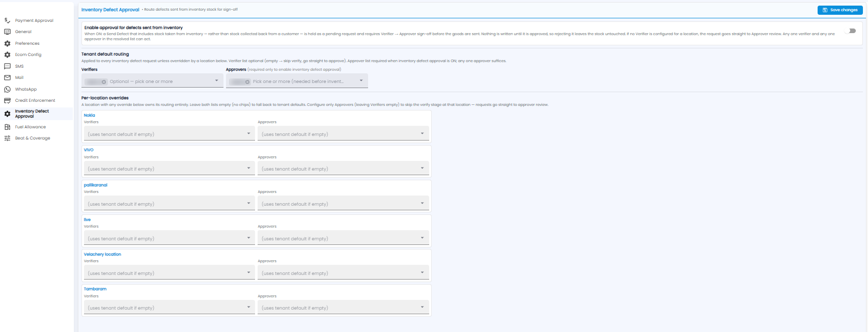Click the Beat & Coverage sliders icon
Screen dimensions: 868x332
click(x=7, y=138)
